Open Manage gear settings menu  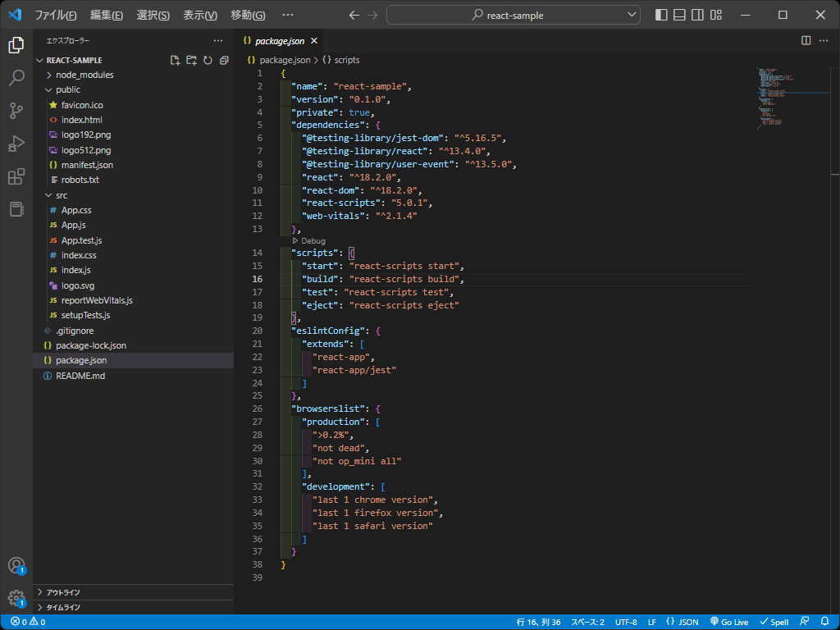[16, 598]
